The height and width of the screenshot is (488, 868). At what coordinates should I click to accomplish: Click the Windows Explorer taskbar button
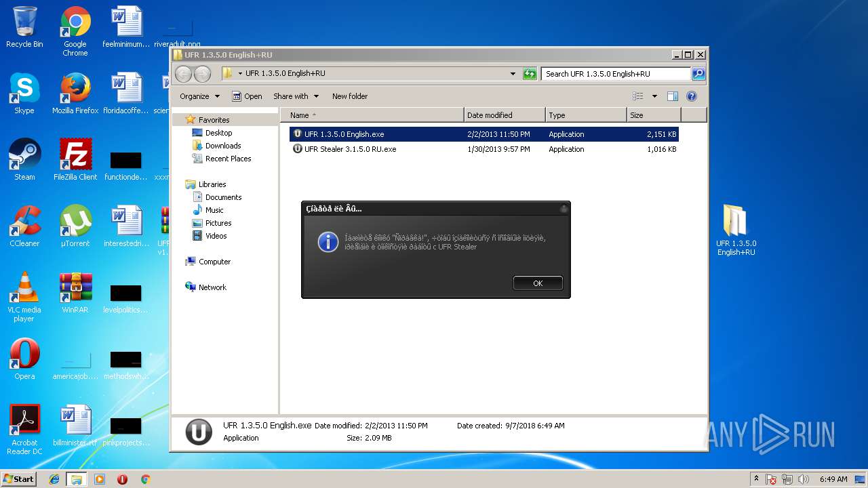coord(76,479)
